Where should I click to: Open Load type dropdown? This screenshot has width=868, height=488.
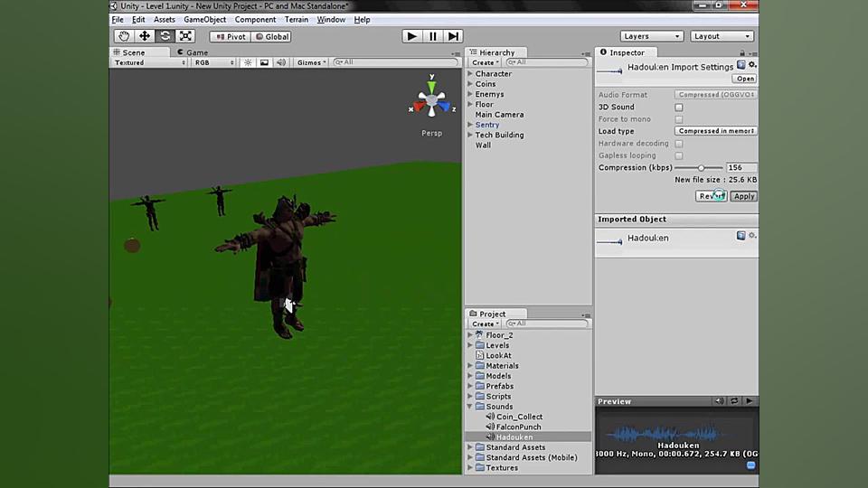(x=716, y=131)
